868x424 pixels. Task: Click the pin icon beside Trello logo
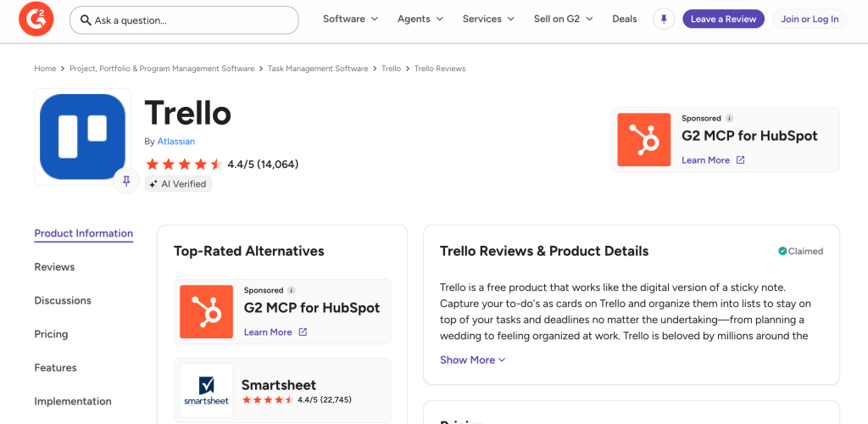[126, 181]
